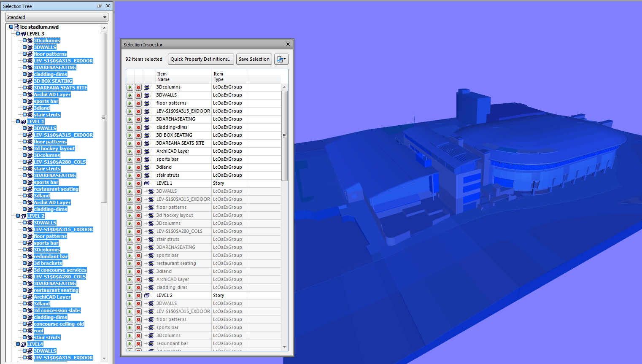Show item for 3DAREANA SEATS BITE row

(x=130, y=143)
